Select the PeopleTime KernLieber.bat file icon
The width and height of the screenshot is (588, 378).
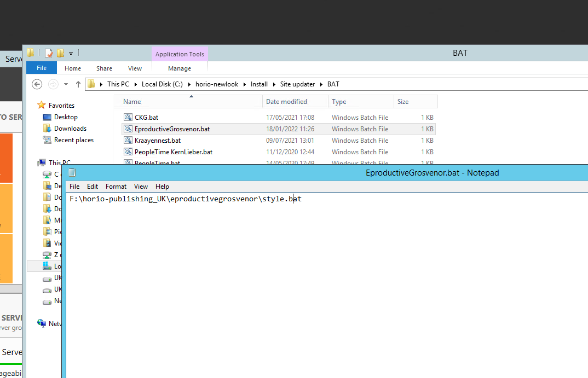(x=128, y=152)
